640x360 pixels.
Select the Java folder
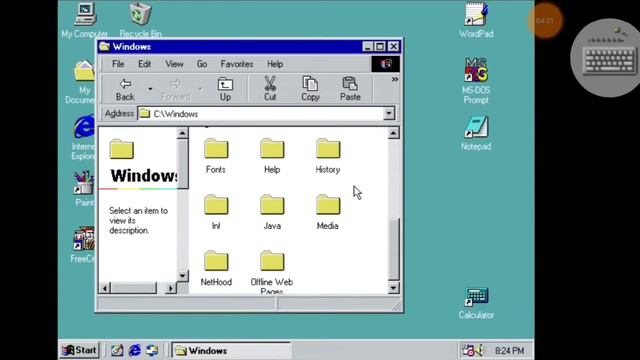coord(272,212)
